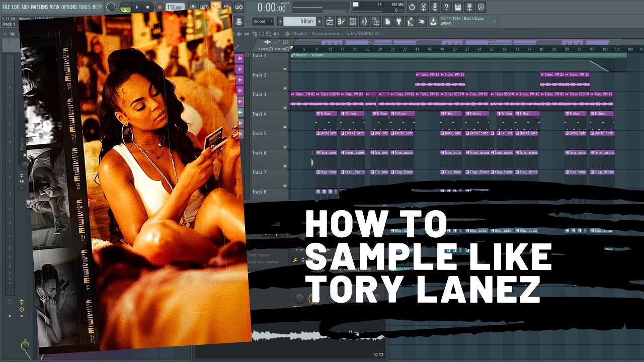Open the help question mark icon
644x362 pixels.
(x=446, y=7)
